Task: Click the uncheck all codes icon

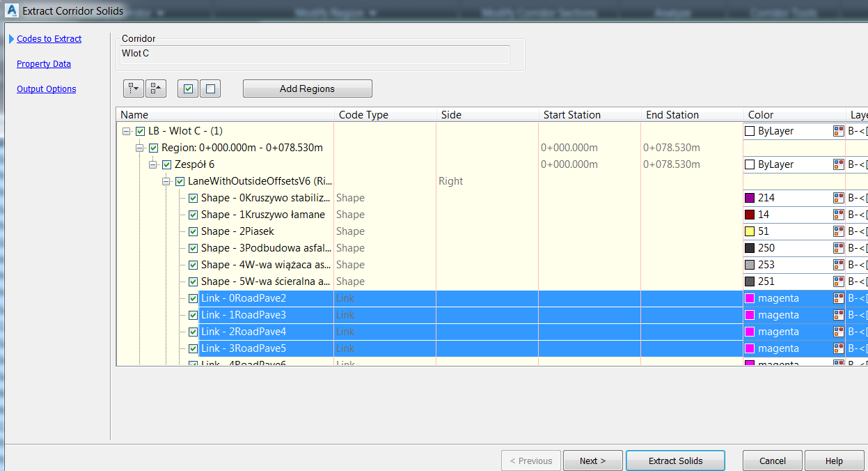Action: (x=210, y=88)
